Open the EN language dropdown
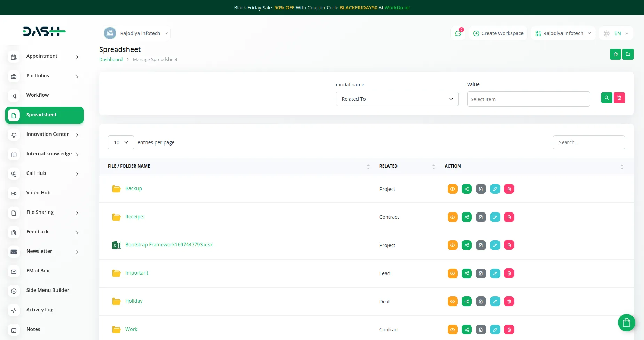644x340 pixels. [x=616, y=33]
